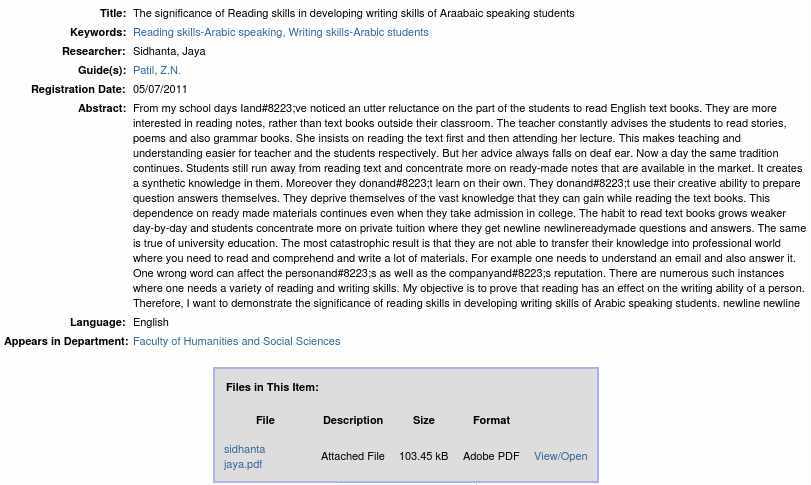Click the "Files in This Item:" heading
The width and height of the screenshot is (811, 485).
[x=272, y=387]
